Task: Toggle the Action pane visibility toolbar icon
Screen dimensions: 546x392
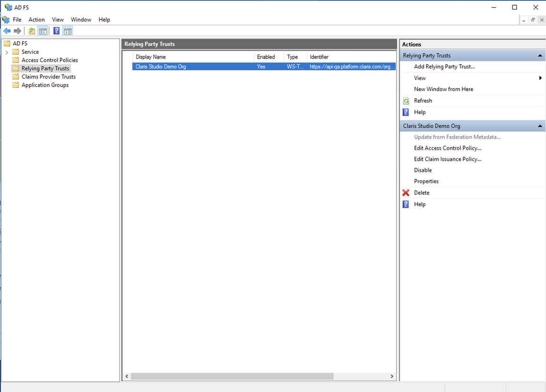Action: point(68,30)
